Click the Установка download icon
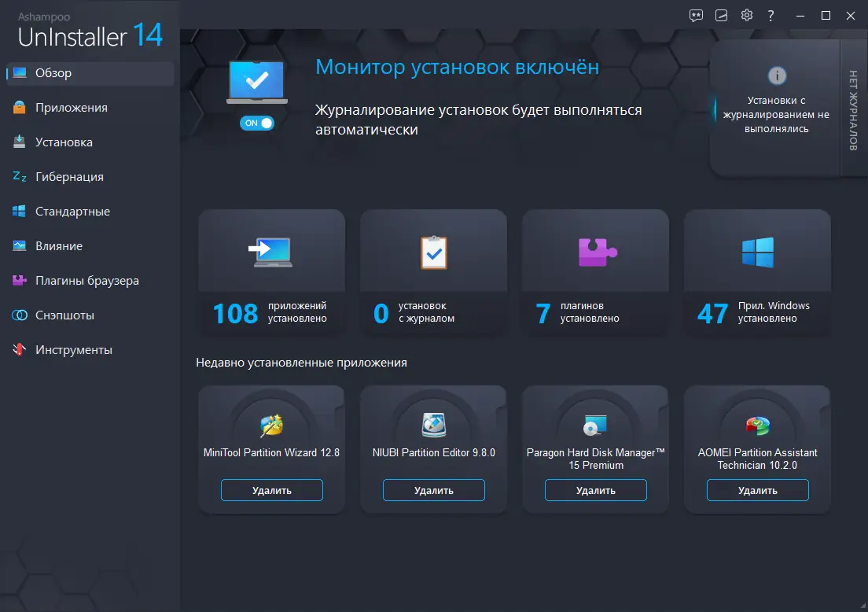 point(20,142)
